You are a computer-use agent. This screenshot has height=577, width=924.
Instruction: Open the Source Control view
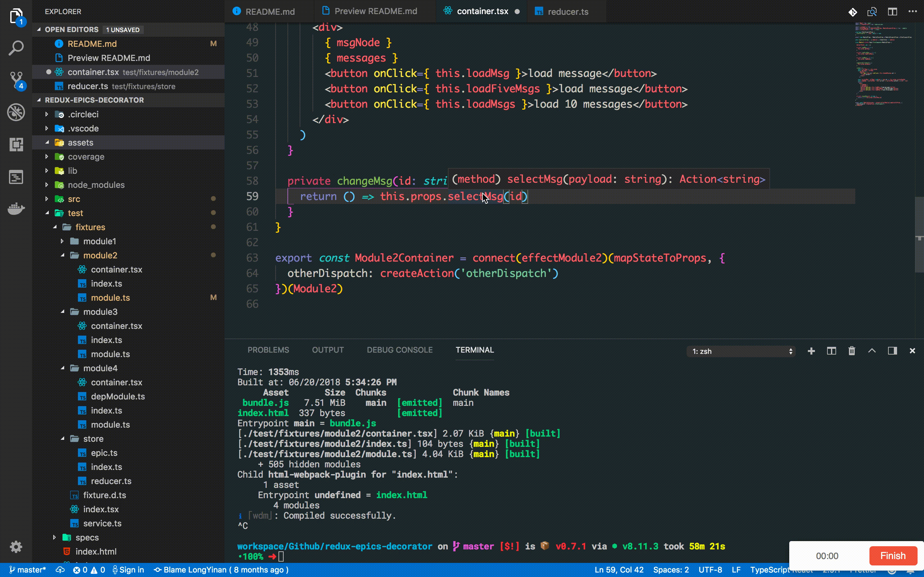coord(16,80)
